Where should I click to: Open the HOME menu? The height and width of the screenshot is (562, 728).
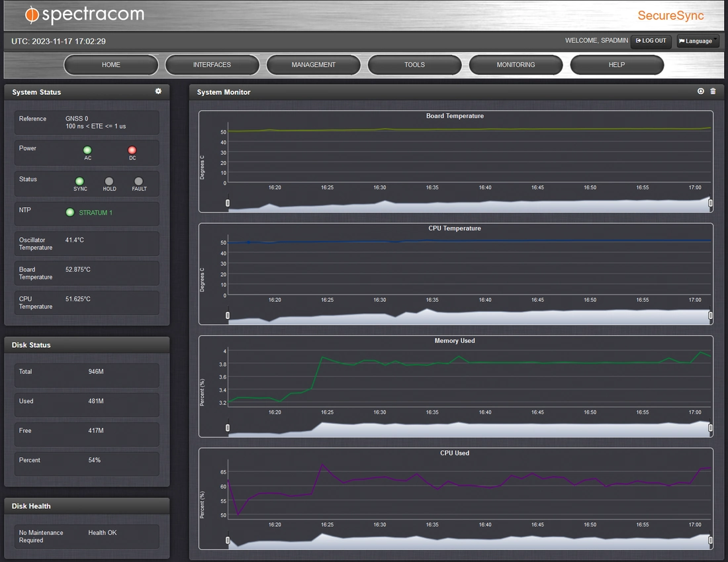click(x=111, y=65)
